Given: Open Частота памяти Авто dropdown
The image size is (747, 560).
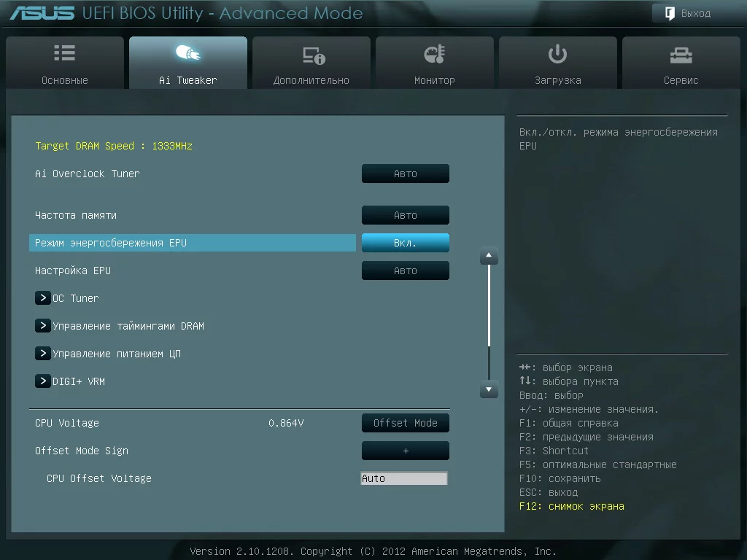Looking at the screenshot, I should pos(406,215).
